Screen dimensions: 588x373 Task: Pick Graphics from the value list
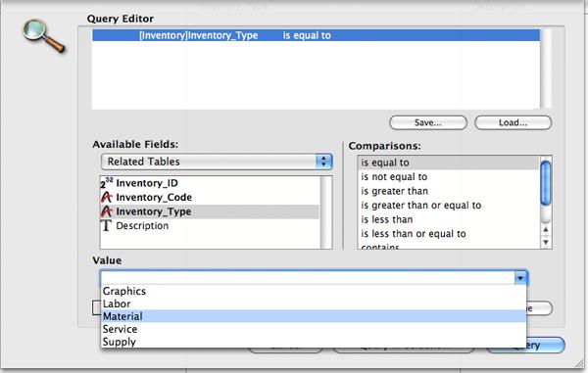pos(314,291)
